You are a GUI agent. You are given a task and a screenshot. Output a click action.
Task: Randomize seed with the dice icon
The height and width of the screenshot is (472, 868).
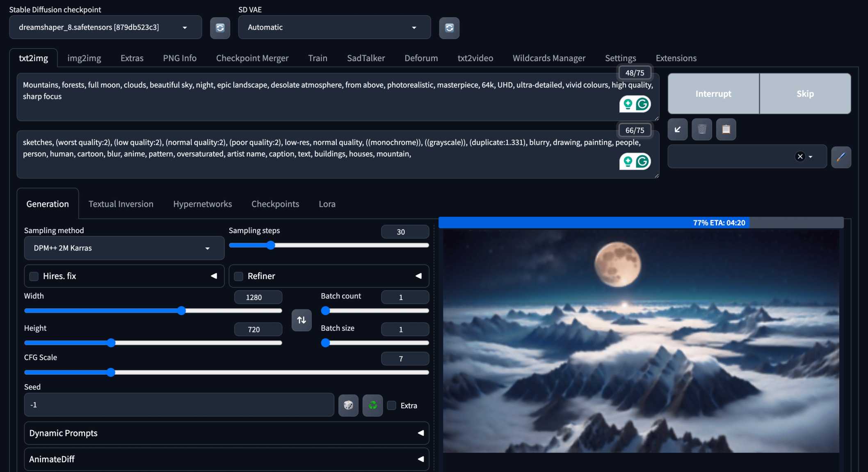[x=348, y=406]
